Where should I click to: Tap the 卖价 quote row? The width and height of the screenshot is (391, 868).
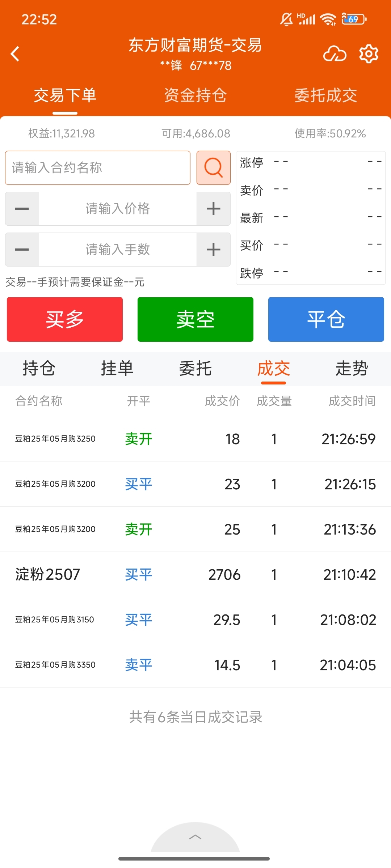click(x=311, y=190)
